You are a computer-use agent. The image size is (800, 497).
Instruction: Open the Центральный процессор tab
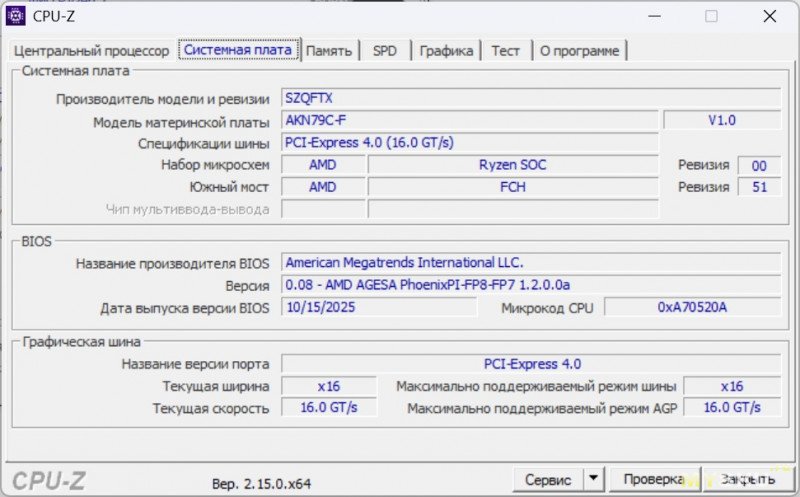click(x=91, y=51)
